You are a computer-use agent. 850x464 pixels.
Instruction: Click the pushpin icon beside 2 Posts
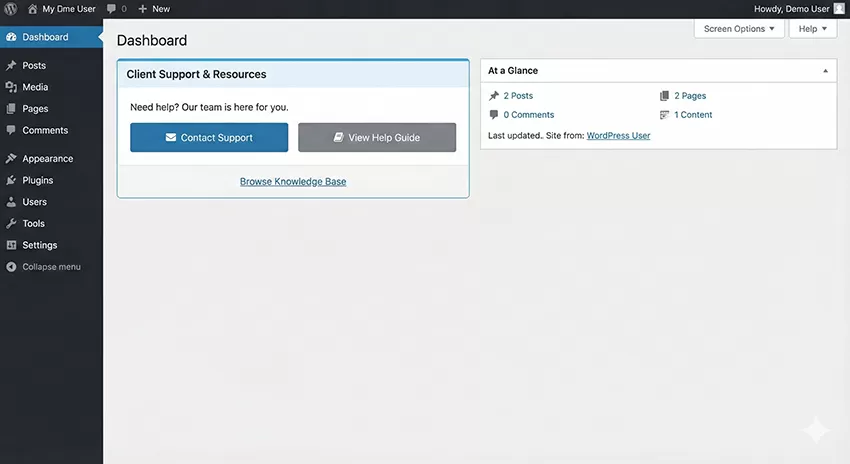(x=494, y=96)
